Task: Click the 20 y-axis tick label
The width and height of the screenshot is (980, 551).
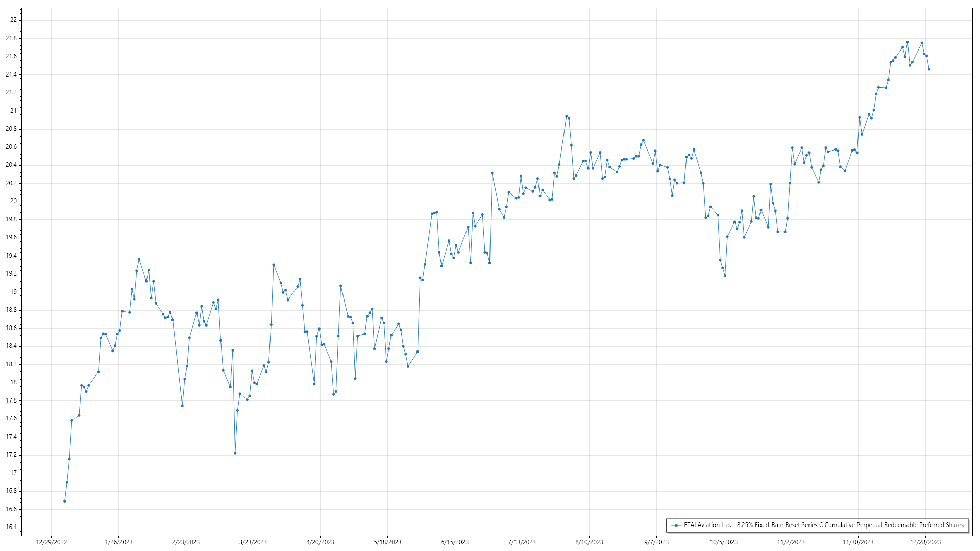Action: point(13,201)
